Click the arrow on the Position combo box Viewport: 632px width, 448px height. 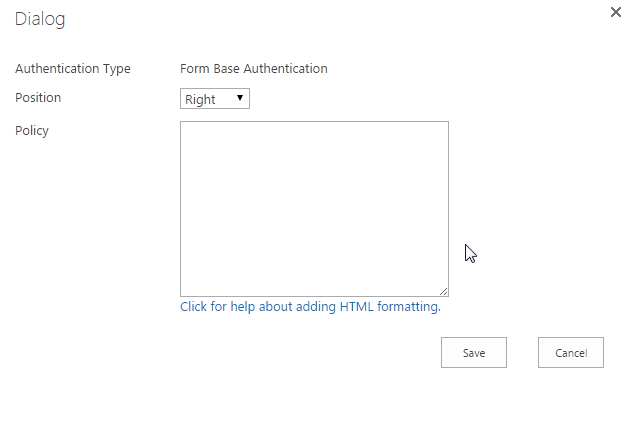coord(240,98)
